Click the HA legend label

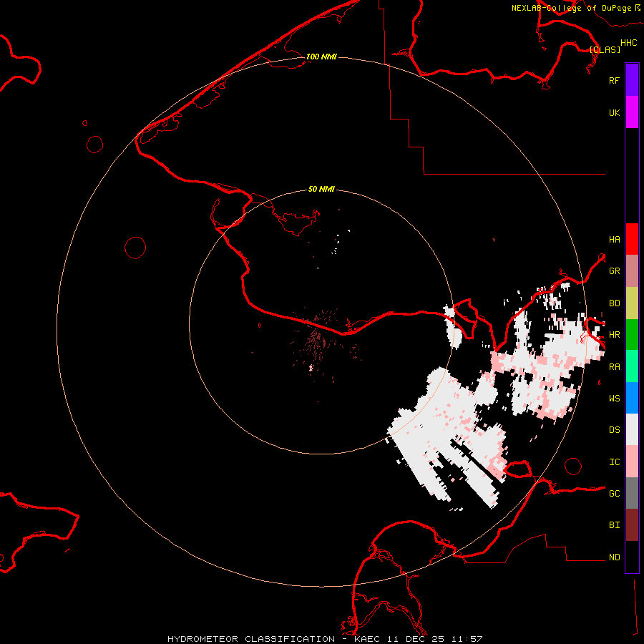pos(614,239)
